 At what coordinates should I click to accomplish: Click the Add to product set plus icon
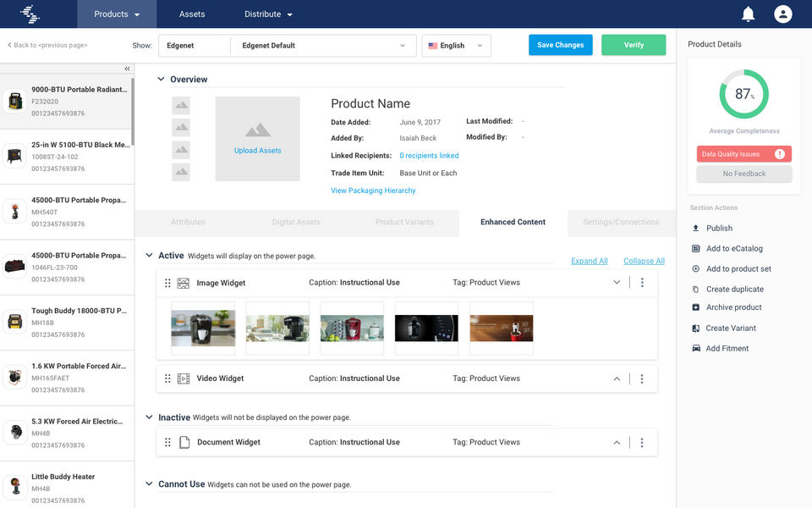pos(696,268)
